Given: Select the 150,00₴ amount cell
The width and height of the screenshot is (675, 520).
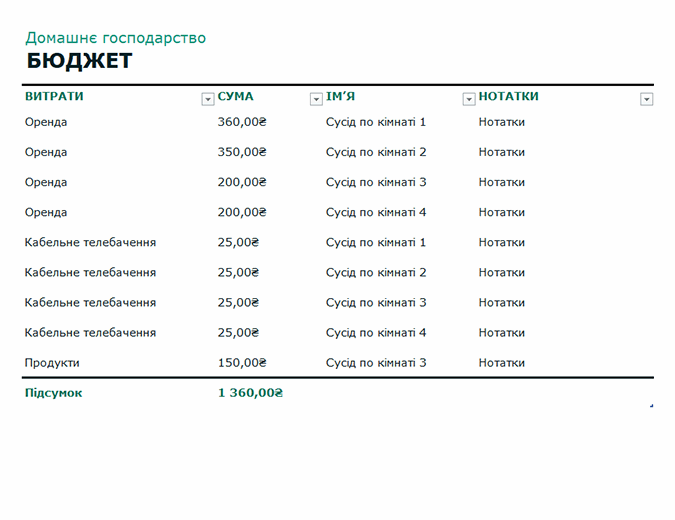Looking at the screenshot, I should pyautogui.click(x=243, y=363).
